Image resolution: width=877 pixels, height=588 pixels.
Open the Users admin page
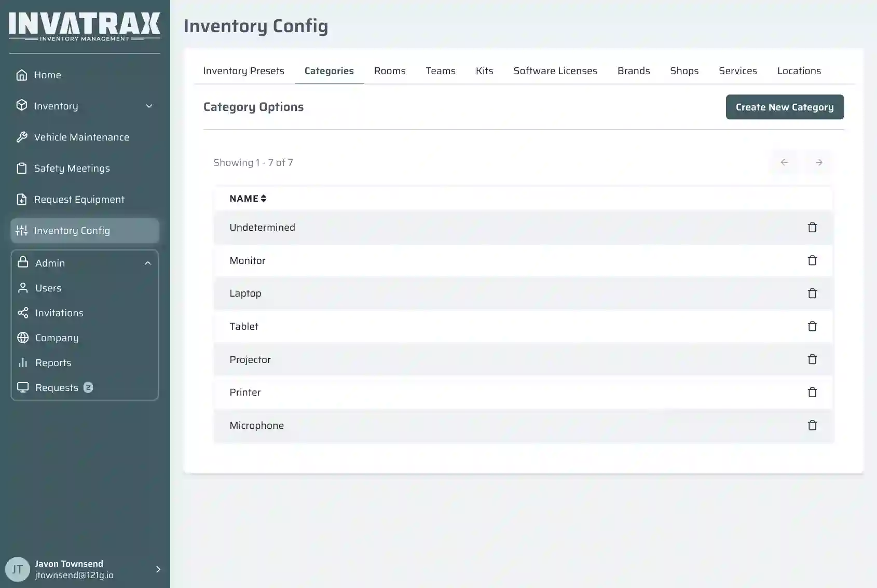tap(48, 288)
